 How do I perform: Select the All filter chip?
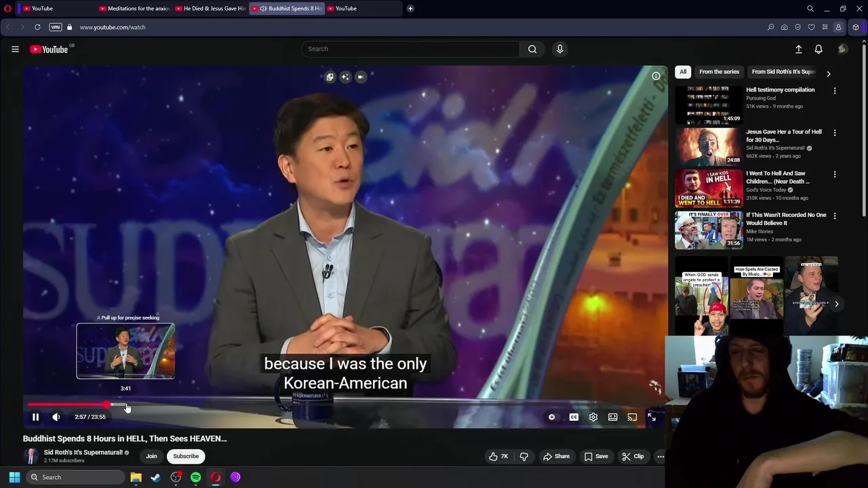coord(683,72)
